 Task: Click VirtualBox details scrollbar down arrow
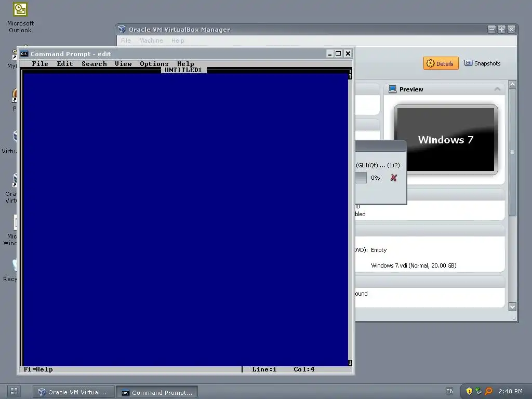pos(512,307)
